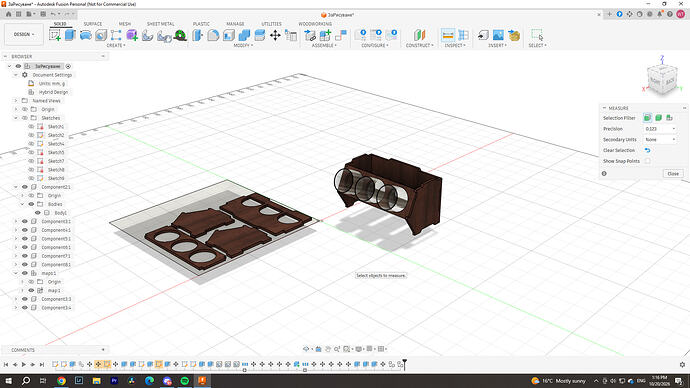Click the Clear Selection reset arrow
Image resolution: width=690 pixels, height=388 pixels.
[x=648, y=150]
